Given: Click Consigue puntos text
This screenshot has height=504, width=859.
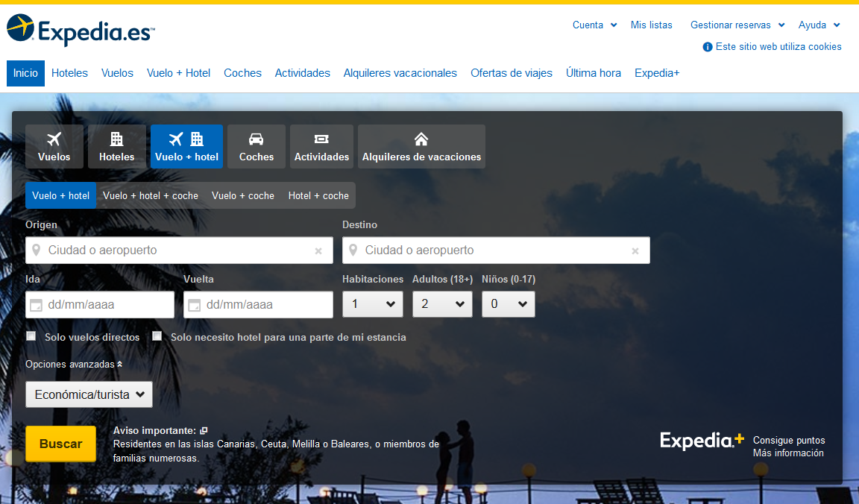Looking at the screenshot, I should click(789, 441).
